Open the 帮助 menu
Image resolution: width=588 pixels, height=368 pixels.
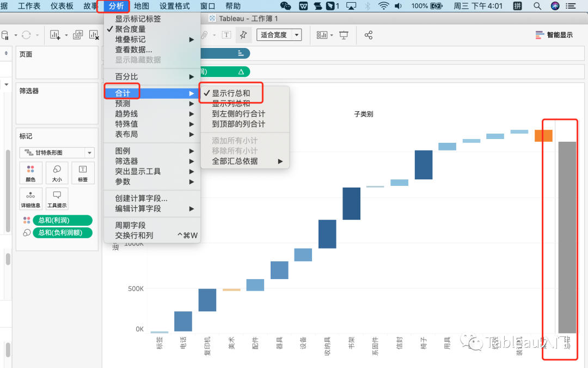coord(233,6)
